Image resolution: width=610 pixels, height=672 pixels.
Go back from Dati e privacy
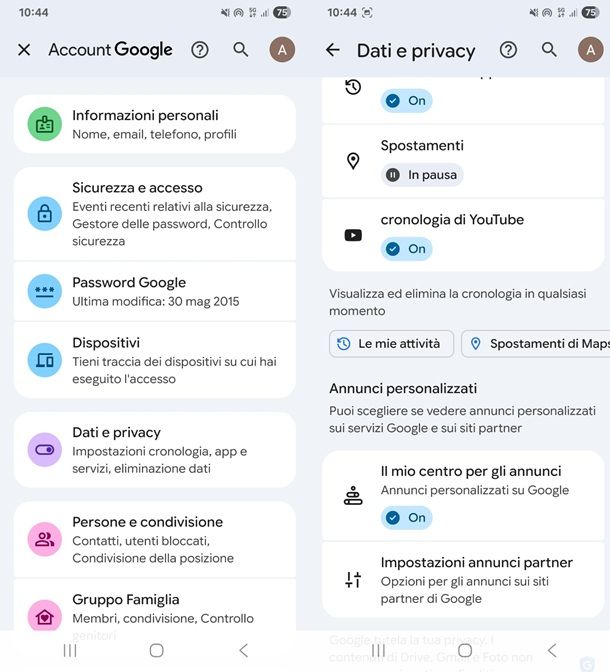[x=333, y=50]
